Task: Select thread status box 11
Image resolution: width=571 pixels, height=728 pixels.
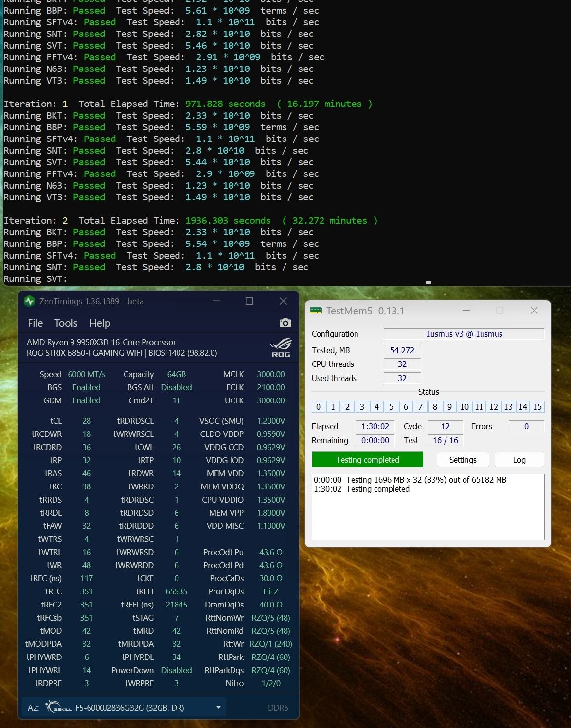Action: pos(479,407)
